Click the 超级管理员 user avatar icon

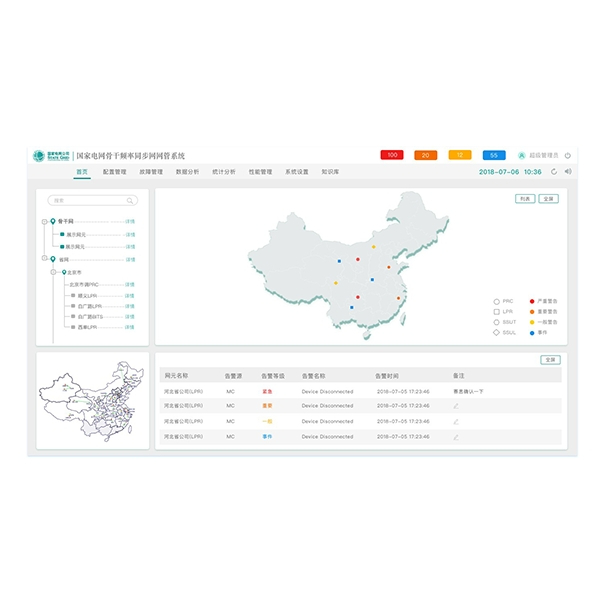point(521,155)
